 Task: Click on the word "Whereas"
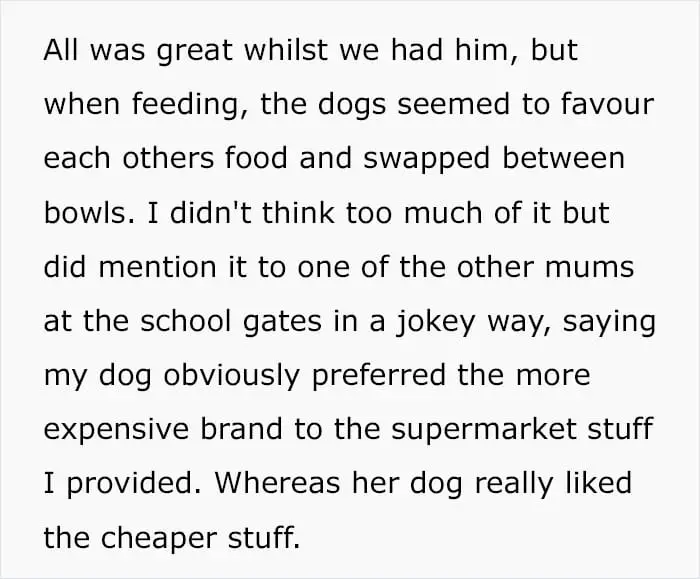[277, 483]
